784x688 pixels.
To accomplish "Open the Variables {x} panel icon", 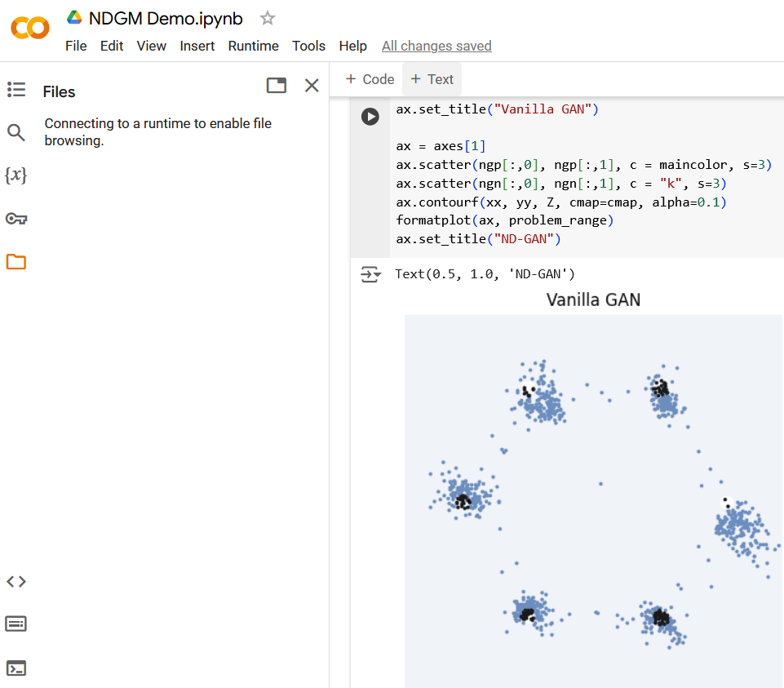I will pos(16,175).
